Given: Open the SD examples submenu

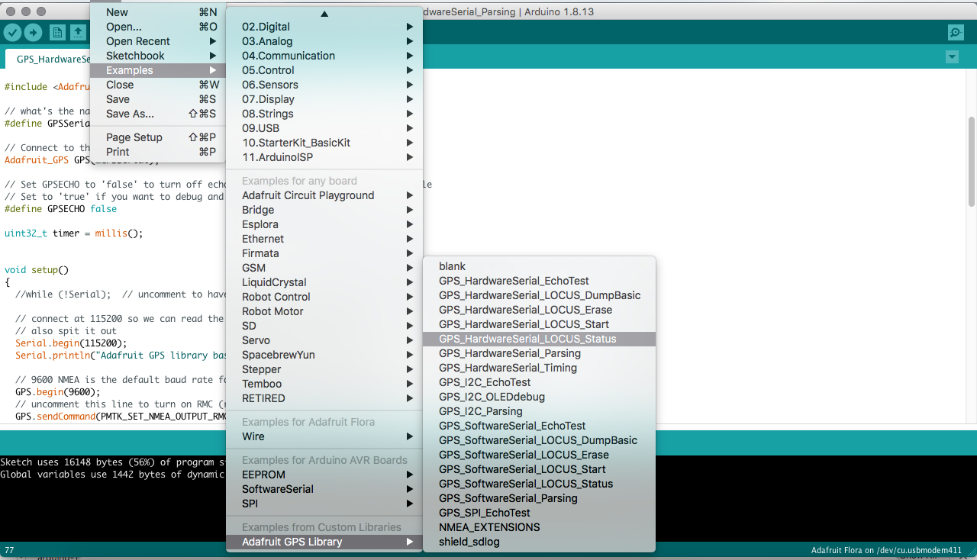Looking at the screenshot, I should [324, 326].
